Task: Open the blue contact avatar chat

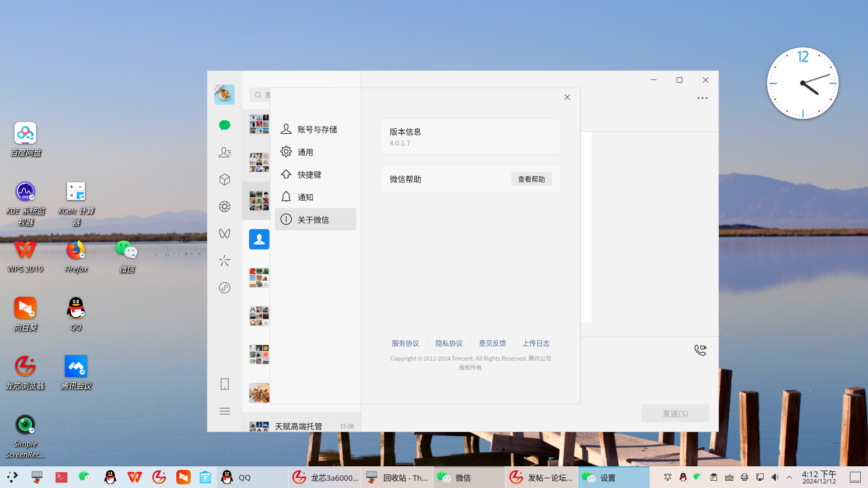Action: [x=259, y=239]
